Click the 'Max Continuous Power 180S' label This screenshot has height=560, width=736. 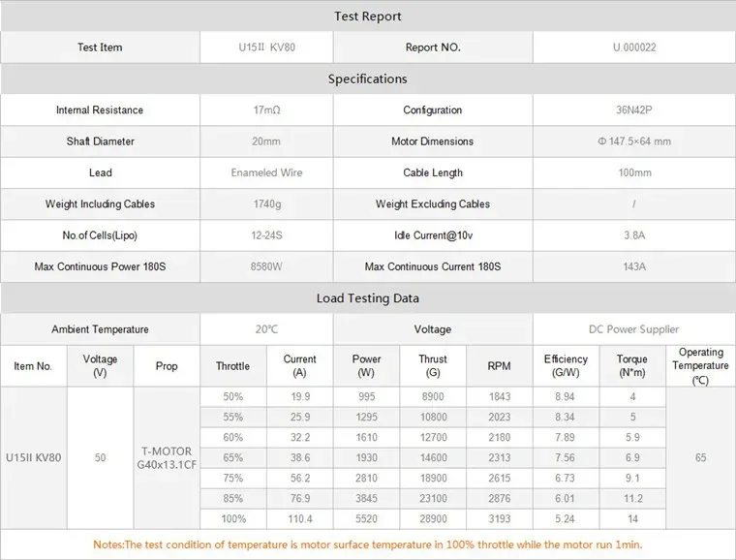pos(100,266)
